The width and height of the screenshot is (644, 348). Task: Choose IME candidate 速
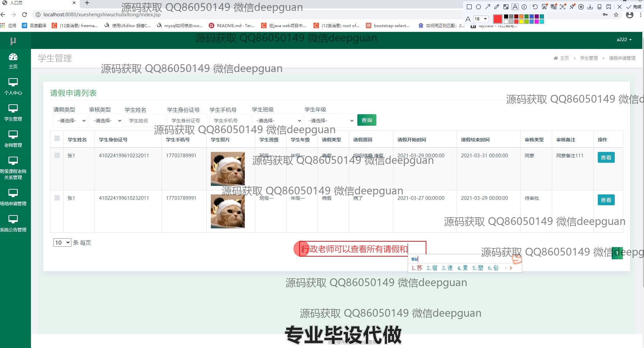[447, 268]
